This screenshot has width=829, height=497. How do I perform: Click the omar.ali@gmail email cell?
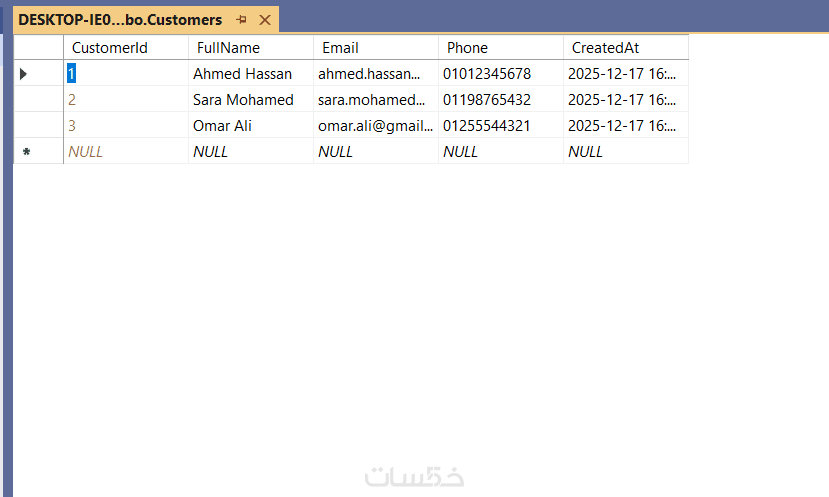(376, 126)
